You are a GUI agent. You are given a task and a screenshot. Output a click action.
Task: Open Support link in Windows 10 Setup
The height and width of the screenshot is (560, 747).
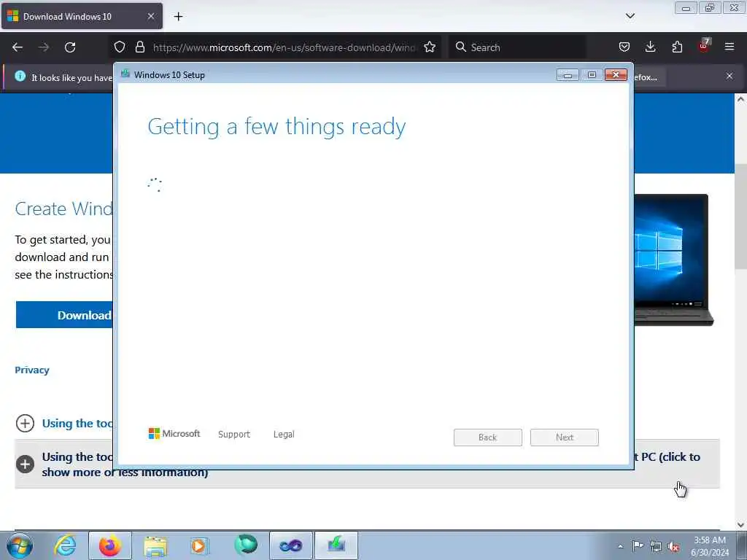234,435
